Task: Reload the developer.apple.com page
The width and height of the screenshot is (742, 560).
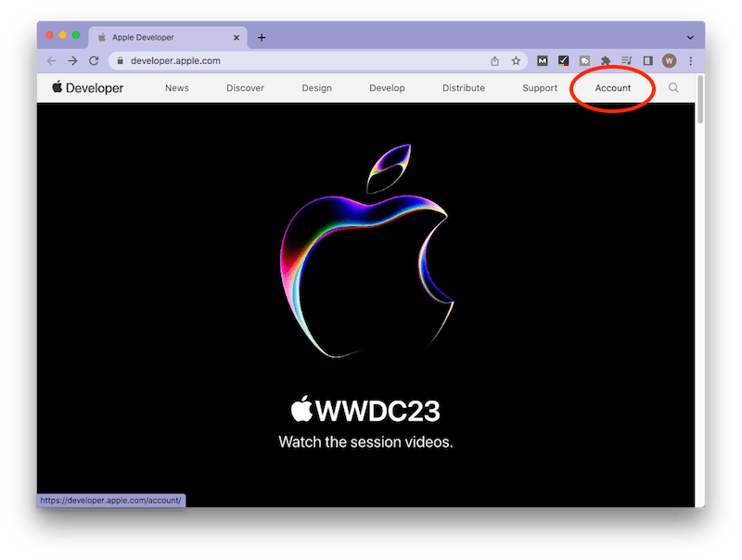Action: 94,61
